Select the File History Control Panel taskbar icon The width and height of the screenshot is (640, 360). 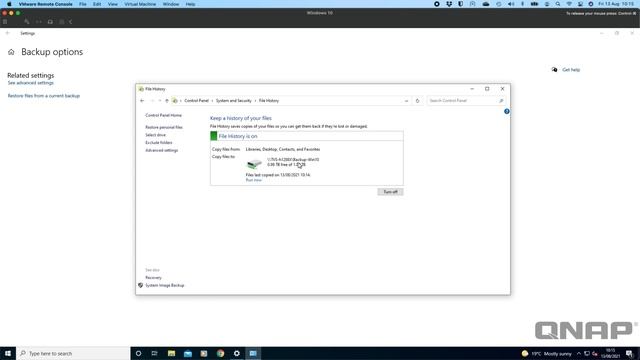253,353
